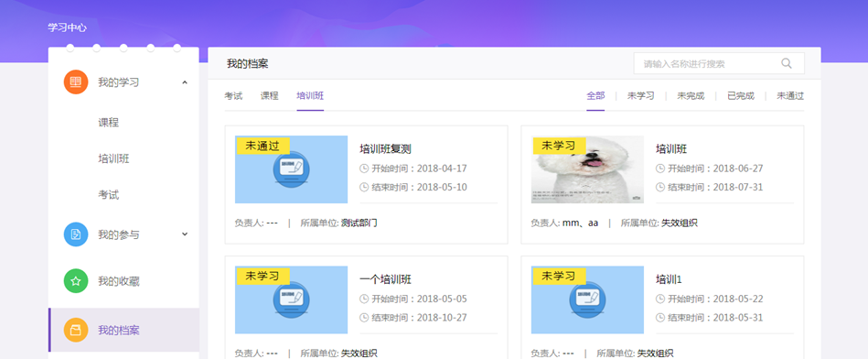The image size is (868, 359).
Task: Click the 我的档案 panel heading
Action: 248,64
